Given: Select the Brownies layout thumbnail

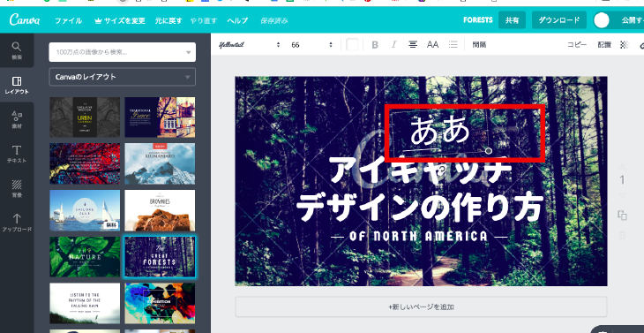Looking at the screenshot, I should coord(160,210).
